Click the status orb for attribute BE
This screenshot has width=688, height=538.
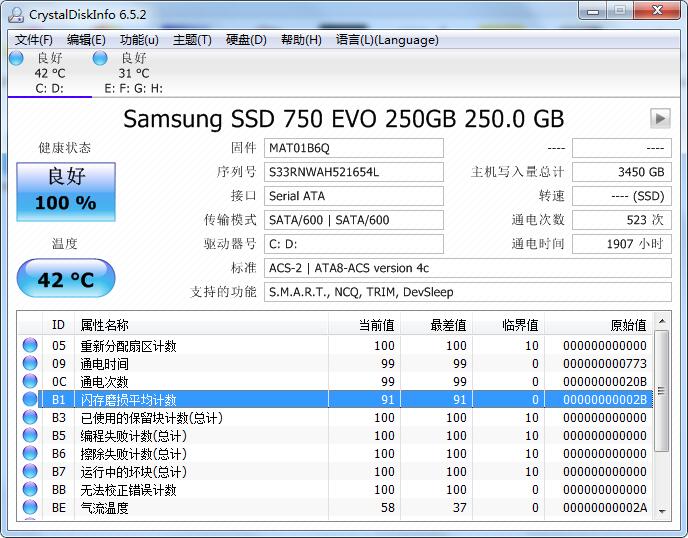pos(30,507)
